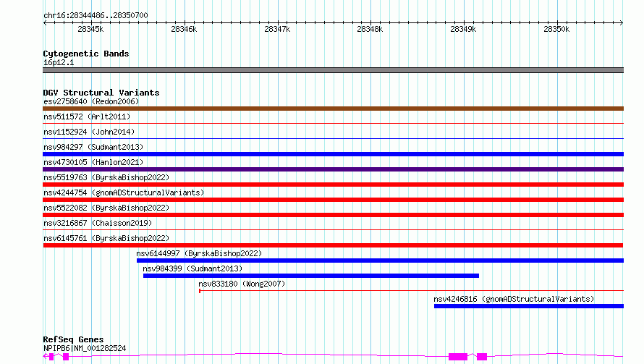Click the 28349k ruler mark
Viewport: 644px width, 364px height.
[x=463, y=29]
